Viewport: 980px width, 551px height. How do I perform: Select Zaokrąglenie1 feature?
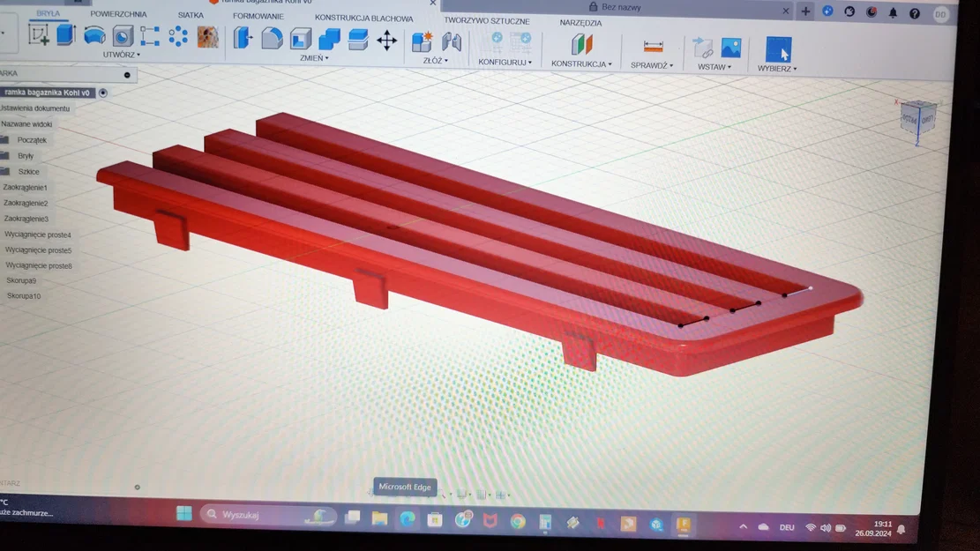(25, 187)
